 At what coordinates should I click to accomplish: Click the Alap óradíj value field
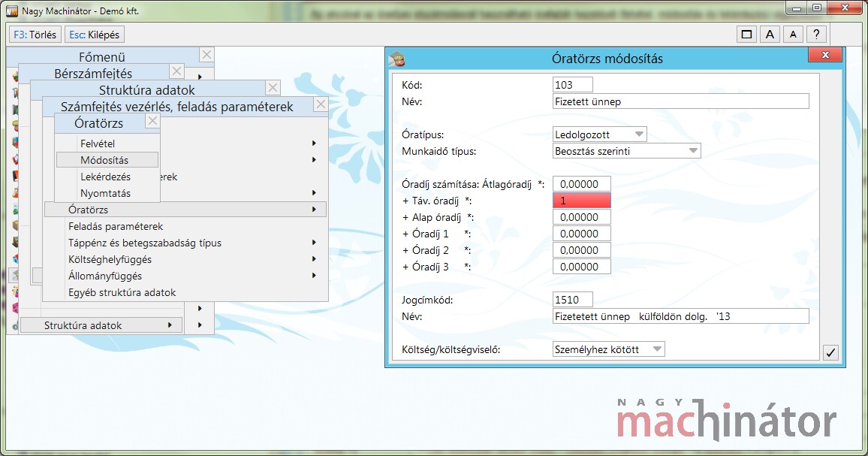(582, 217)
